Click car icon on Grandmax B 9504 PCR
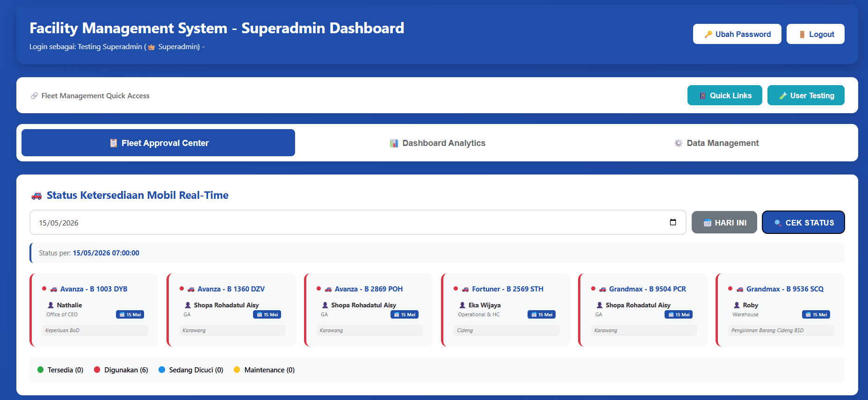This screenshot has height=400, width=868. pyautogui.click(x=603, y=289)
